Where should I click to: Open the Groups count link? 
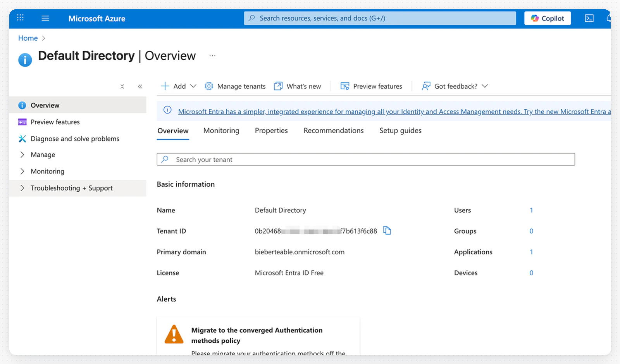pyautogui.click(x=531, y=231)
